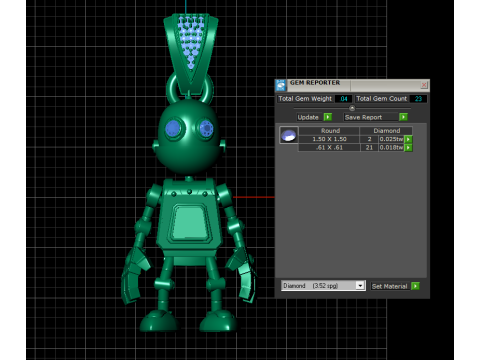Image resolution: width=480 pixels, height=360 pixels.
Task: Click the robot's left blue gem eye
Action: 173,128
